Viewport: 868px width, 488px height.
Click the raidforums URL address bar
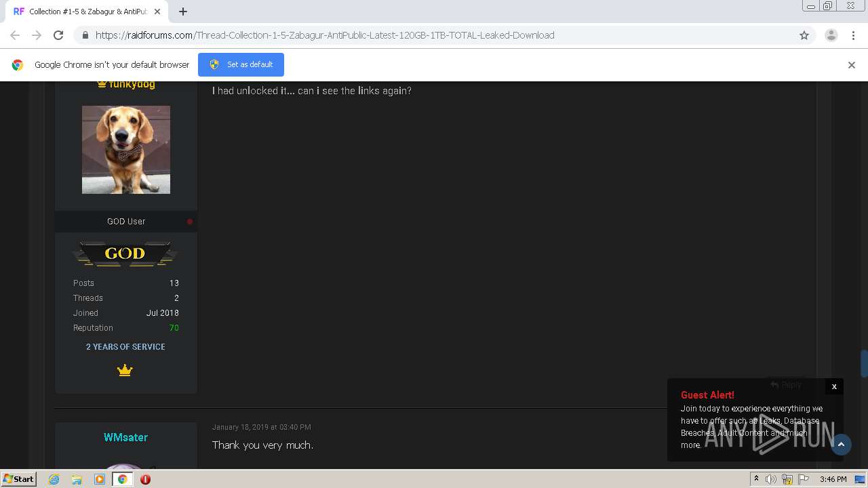tap(434, 35)
